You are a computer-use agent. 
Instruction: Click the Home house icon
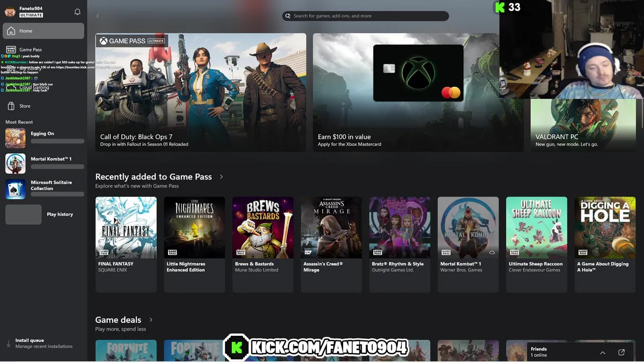pos(11,31)
